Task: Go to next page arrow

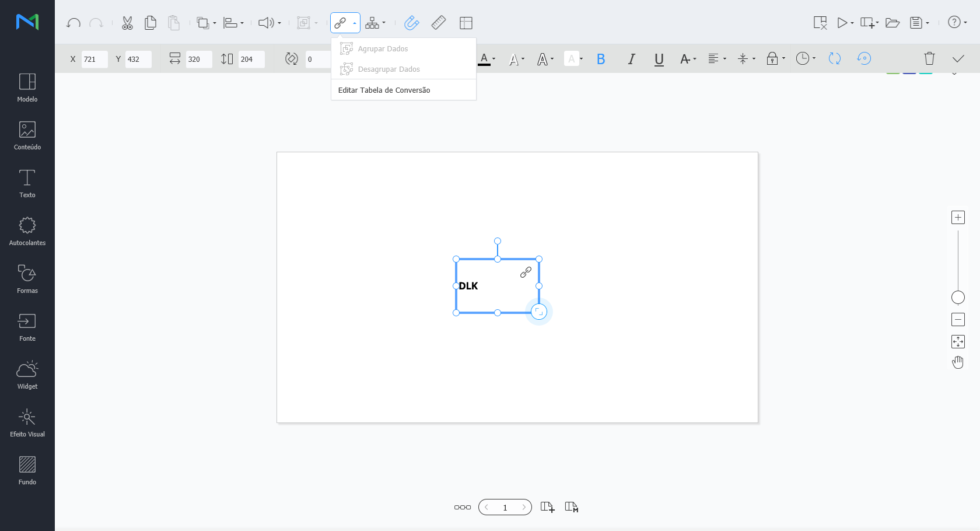Action: pos(524,507)
